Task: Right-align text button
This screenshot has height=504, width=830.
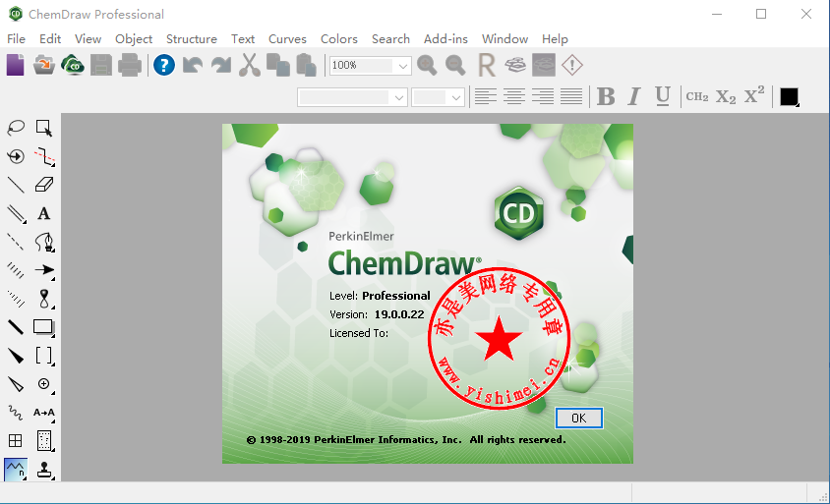Action: point(543,97)
